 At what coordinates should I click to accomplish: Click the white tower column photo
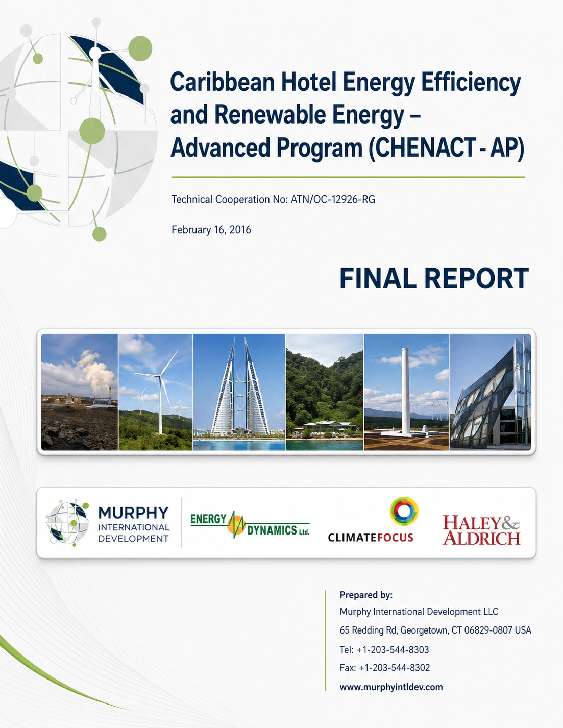click(406, 392)
